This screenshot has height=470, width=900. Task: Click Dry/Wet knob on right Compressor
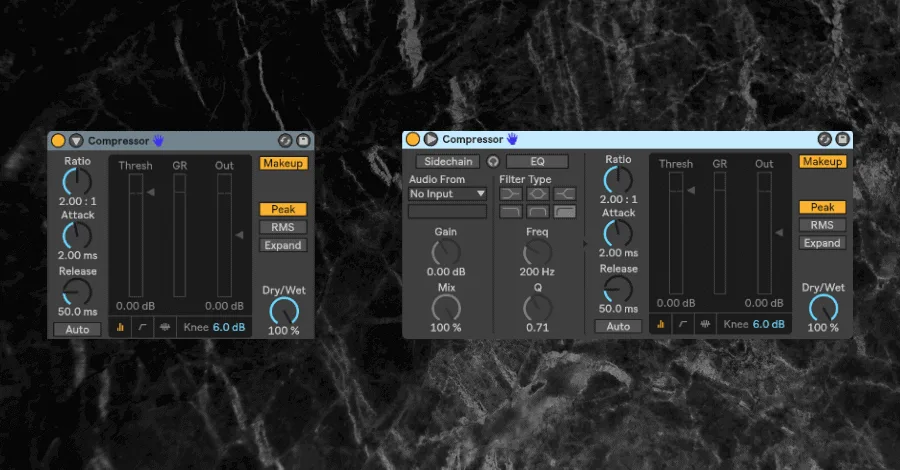[824, 309]
